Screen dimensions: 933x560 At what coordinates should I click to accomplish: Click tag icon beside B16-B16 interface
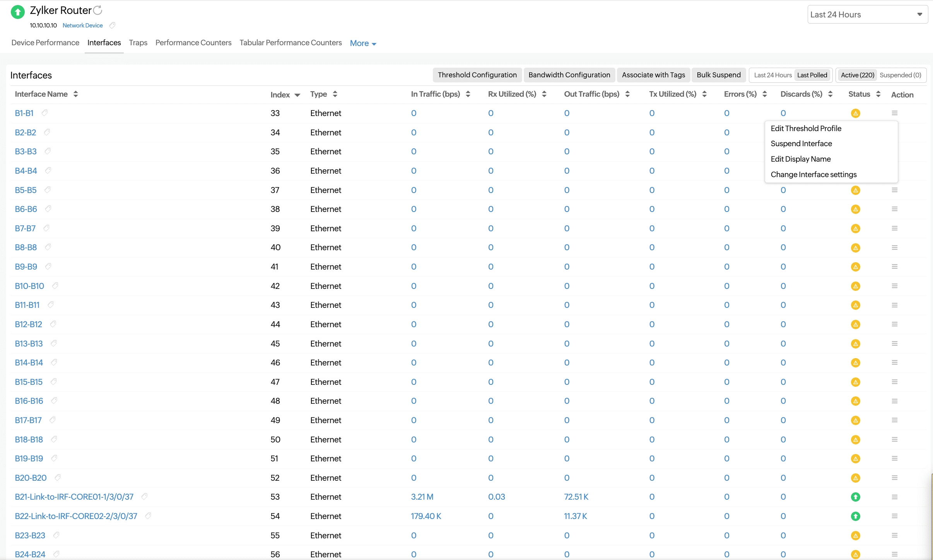54,401
